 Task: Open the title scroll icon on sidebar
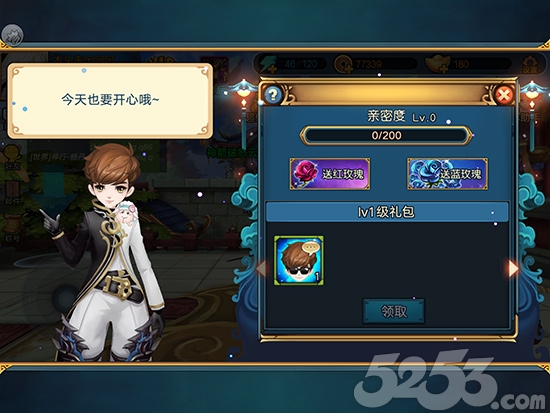point(13,229)
